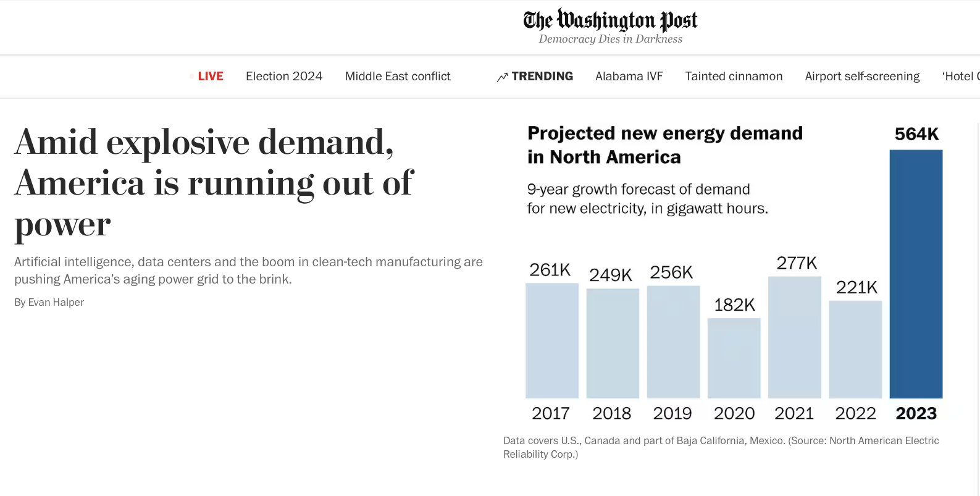Open Alabama IVF trending topic
980x496 pixels.
(629, 77)
